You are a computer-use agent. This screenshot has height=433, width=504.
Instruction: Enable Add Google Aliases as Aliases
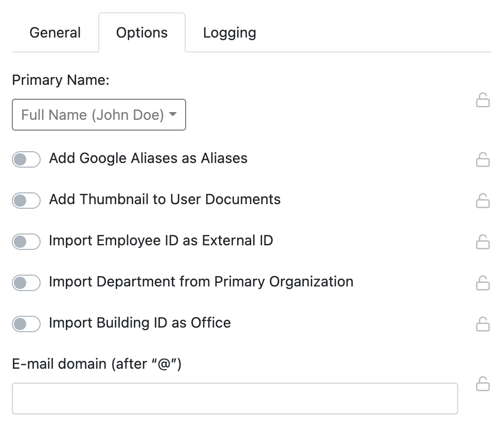click(x=26, y=159)
